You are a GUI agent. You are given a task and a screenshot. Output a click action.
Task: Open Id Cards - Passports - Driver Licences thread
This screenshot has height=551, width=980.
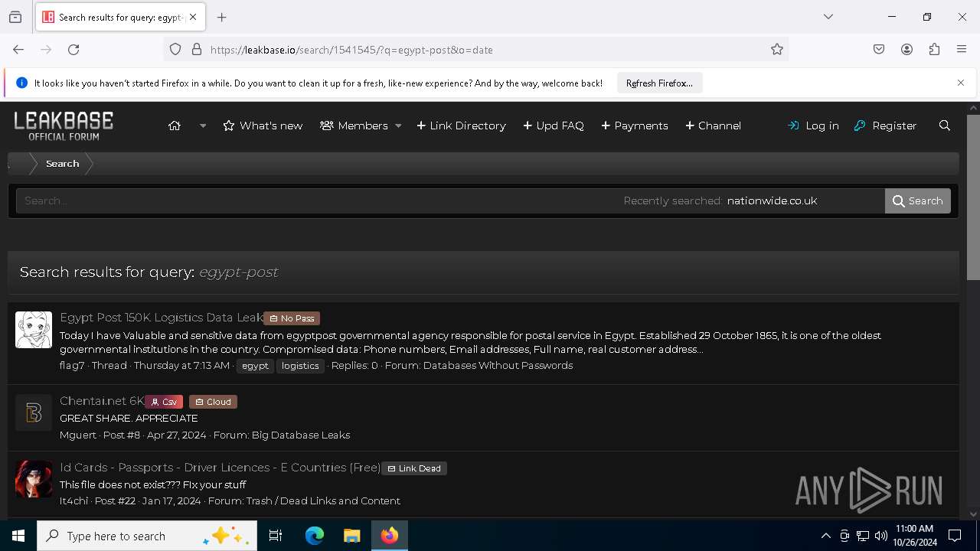click(220, 468)
